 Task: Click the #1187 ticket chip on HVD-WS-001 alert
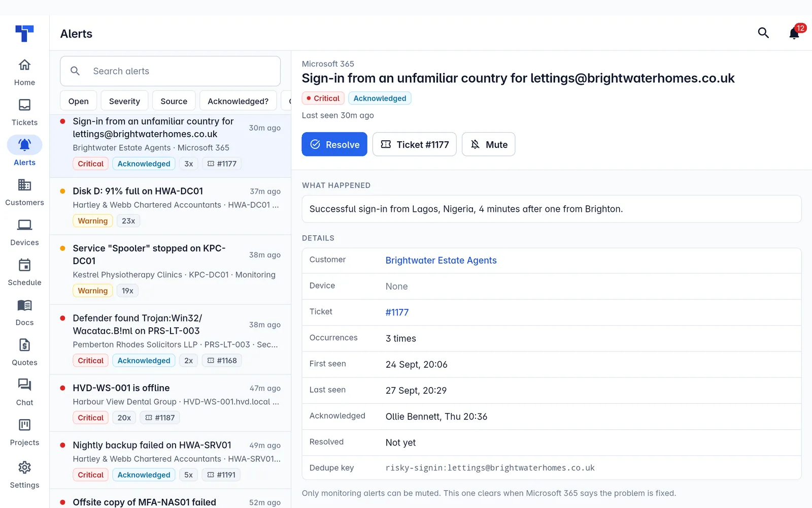tap(160, 418)
